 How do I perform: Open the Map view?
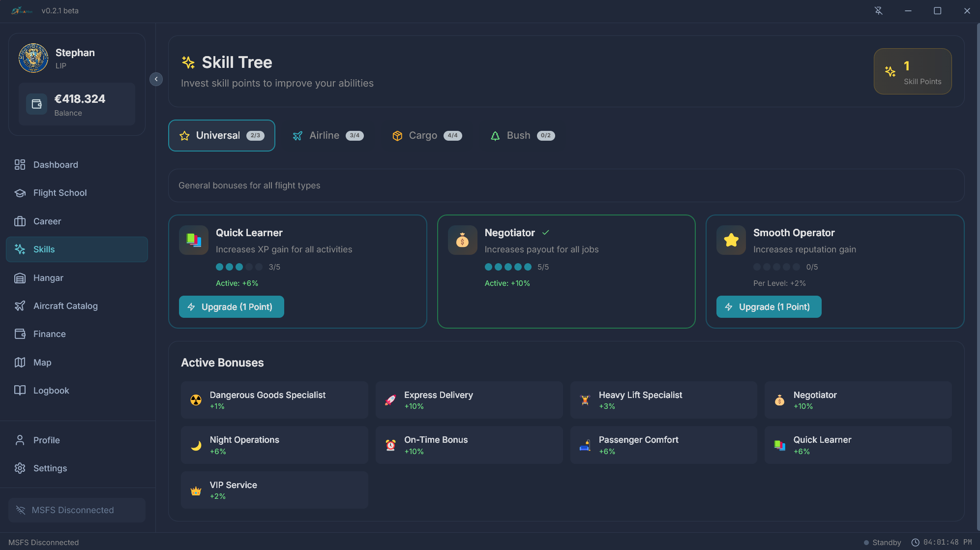pos(42,362)
